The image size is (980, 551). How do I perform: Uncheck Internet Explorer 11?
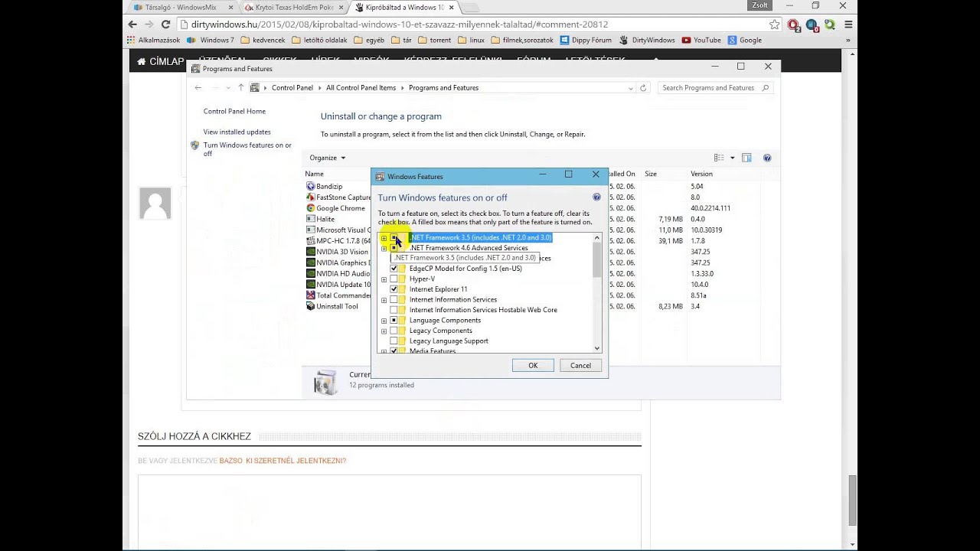tap(394, 289)
